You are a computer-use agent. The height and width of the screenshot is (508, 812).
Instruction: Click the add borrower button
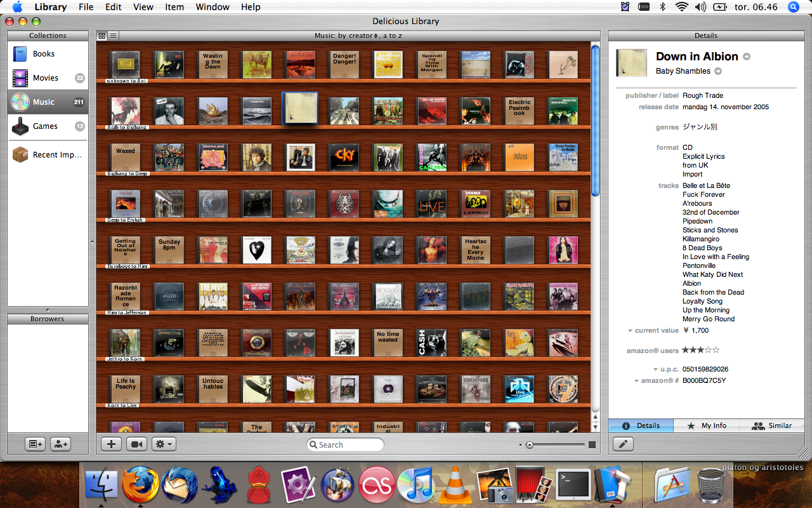[60, 444]
